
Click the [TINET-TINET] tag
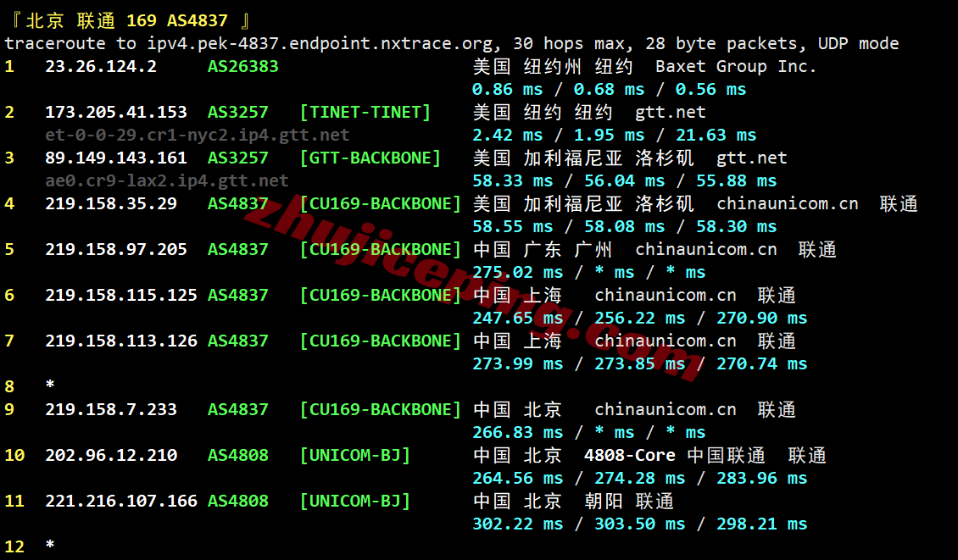pyautogui.click(x=365, y=113)
